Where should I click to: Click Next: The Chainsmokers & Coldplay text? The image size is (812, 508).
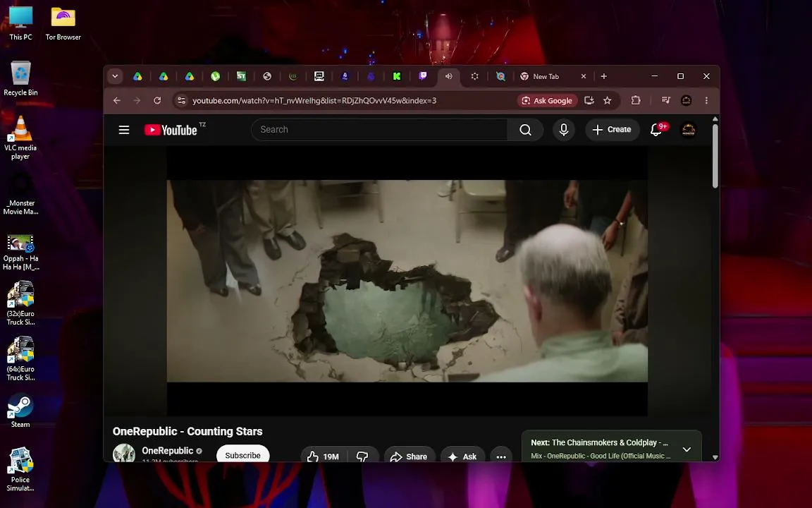599,442
